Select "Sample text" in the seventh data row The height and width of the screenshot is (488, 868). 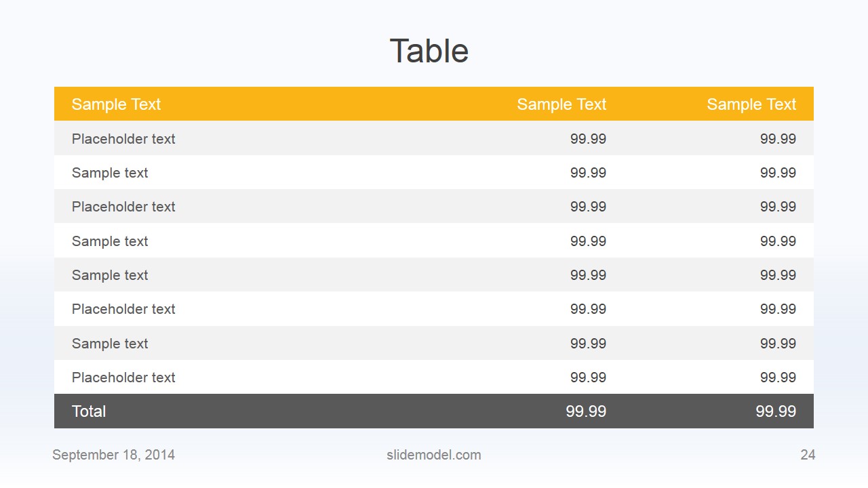110,344
